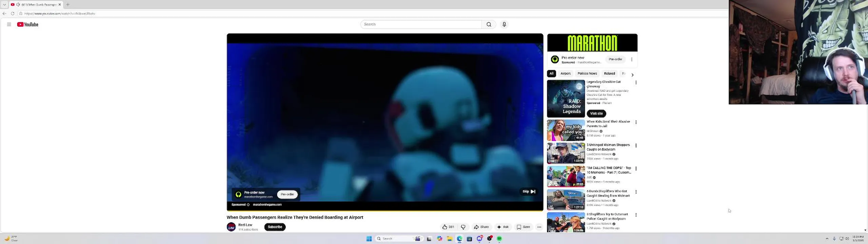
Task: Open volume control in system tray
Action: coord(847,239)
